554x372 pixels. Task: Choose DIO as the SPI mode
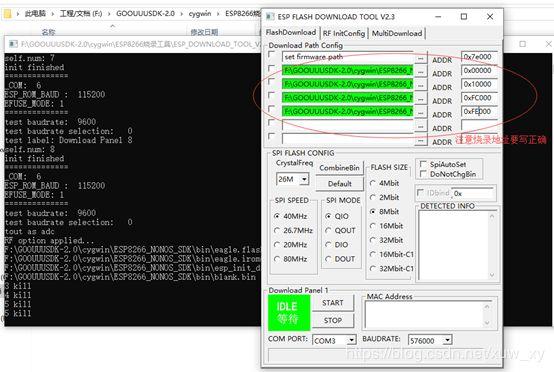(329, 244)
